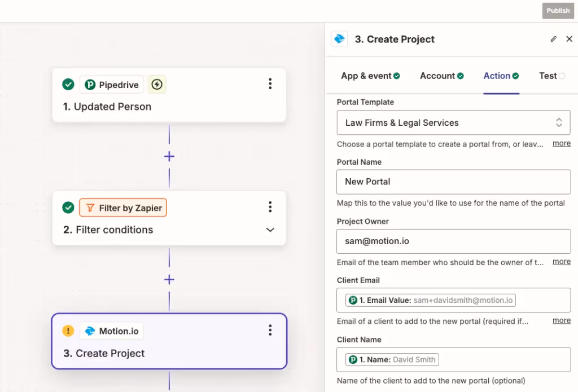Expand the Filter conditions chevron
The height and width of the screenshot is (392, 578).
(x=270, y=230)
